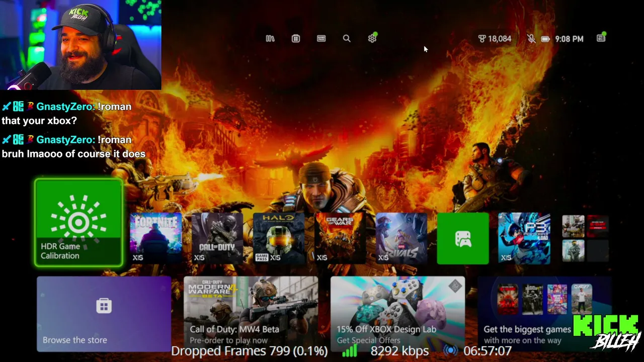The image size is (644, 362).
Task: Launch the Call of Duty game tile
Action: pyautogui.click(x=217, y=238)
